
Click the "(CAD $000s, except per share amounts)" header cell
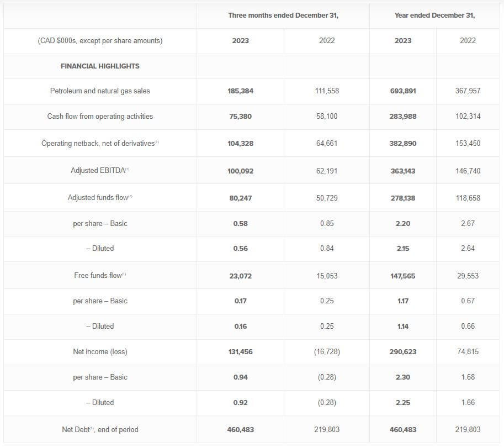tap(100, 41)
